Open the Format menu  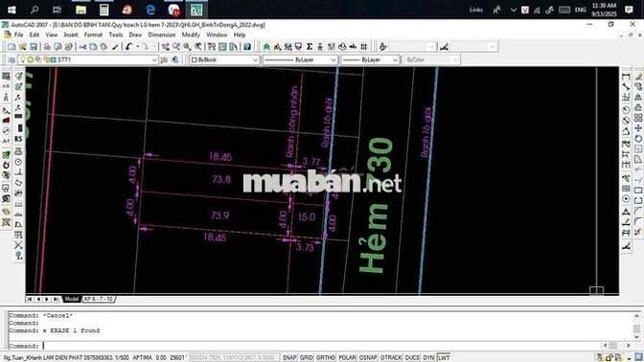(x=93, y=34)
